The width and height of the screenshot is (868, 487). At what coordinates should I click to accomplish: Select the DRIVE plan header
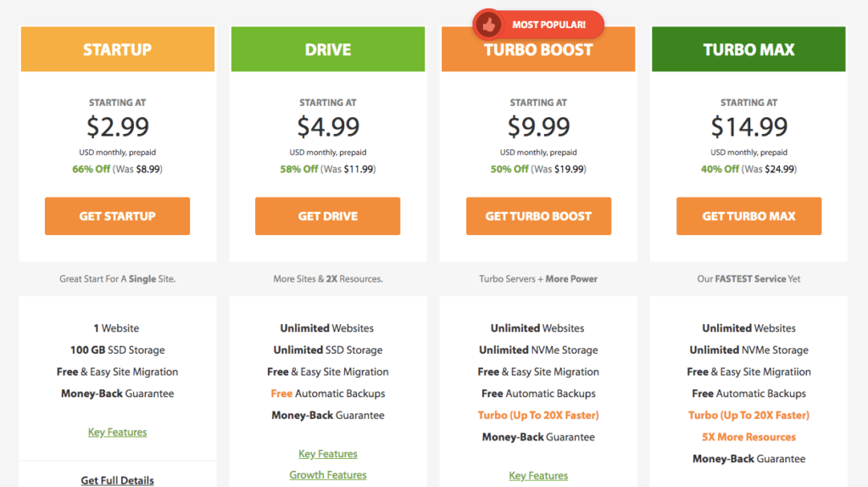click(328, 49)
